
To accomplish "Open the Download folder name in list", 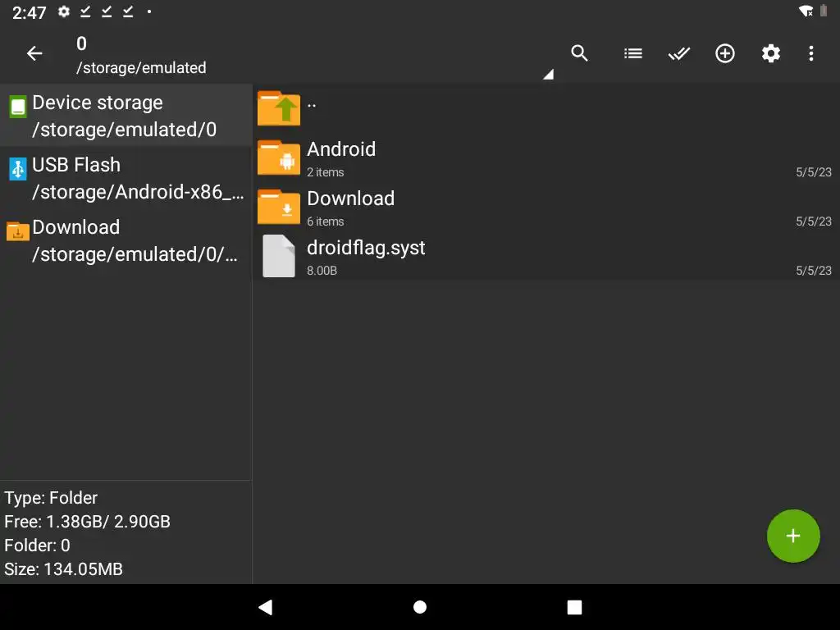I will [351, 199].
